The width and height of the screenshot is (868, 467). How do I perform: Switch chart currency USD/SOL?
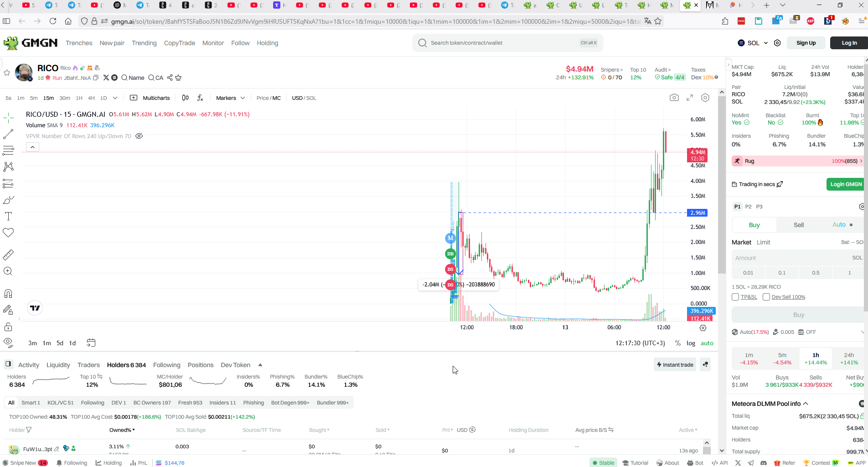[x=304, y=98]
